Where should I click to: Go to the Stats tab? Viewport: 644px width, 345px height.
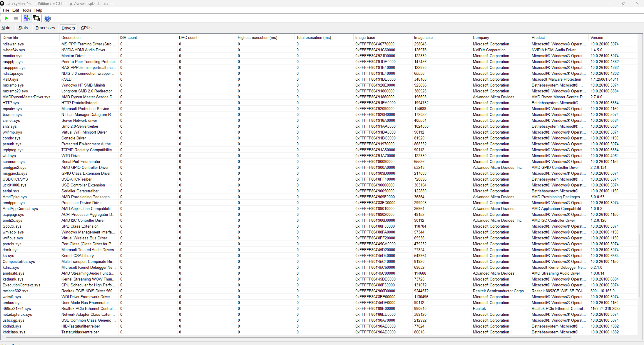coord(23,28)
